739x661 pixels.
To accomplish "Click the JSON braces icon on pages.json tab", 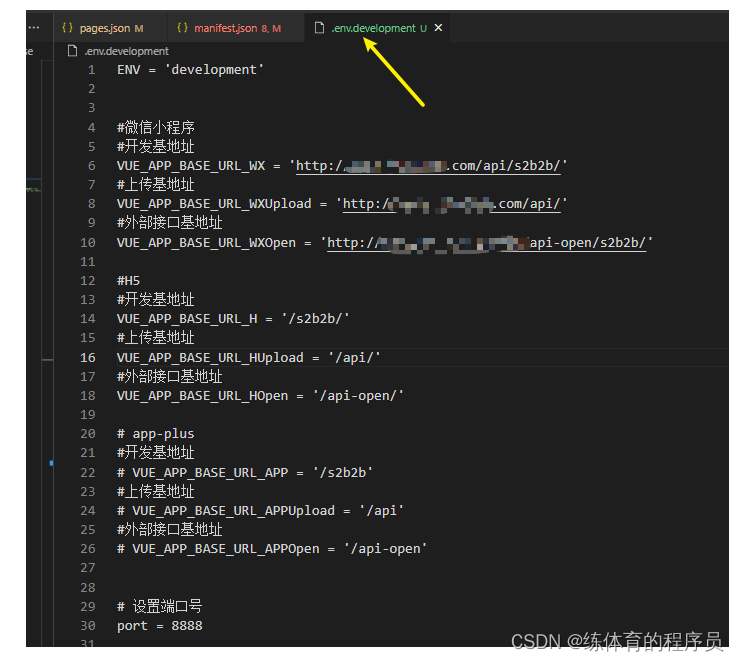I will [x=68, y=29].
